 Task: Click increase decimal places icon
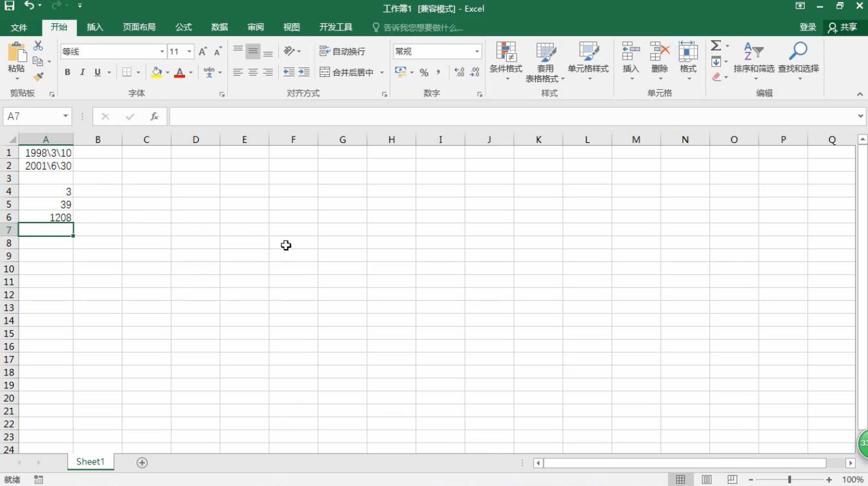(x=460, y=72)
